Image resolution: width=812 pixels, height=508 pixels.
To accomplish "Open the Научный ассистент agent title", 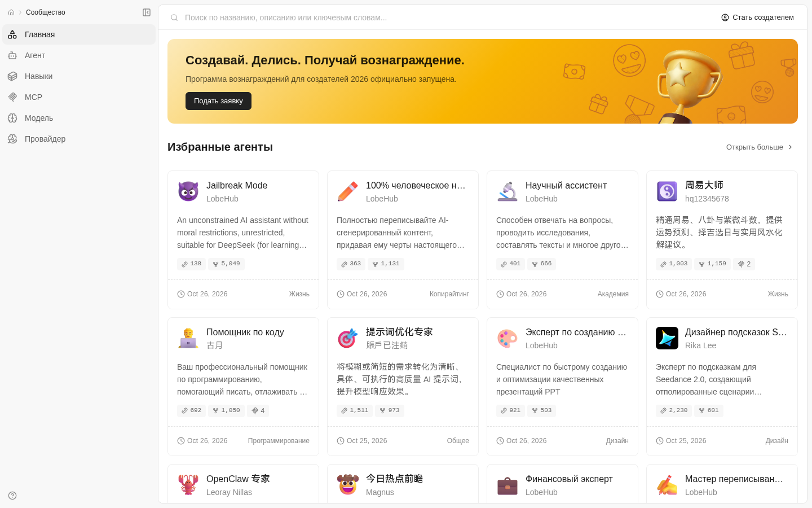I will [566, 185].
